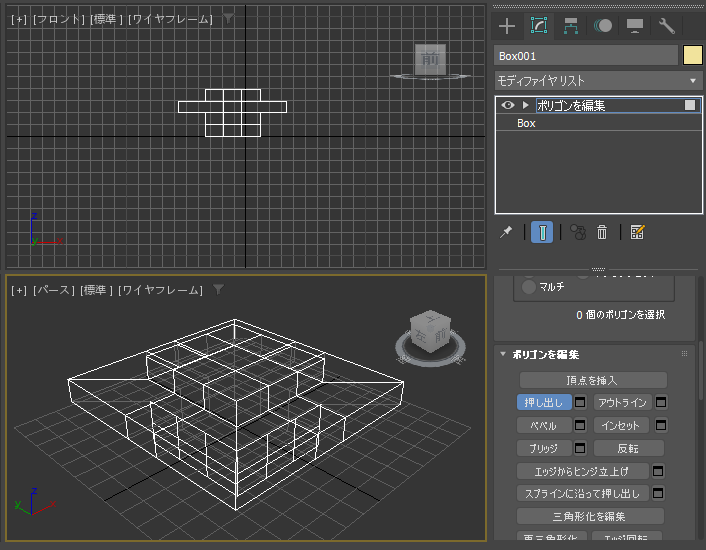
Task: Open the object color swatch
Action: pos(692,56)
